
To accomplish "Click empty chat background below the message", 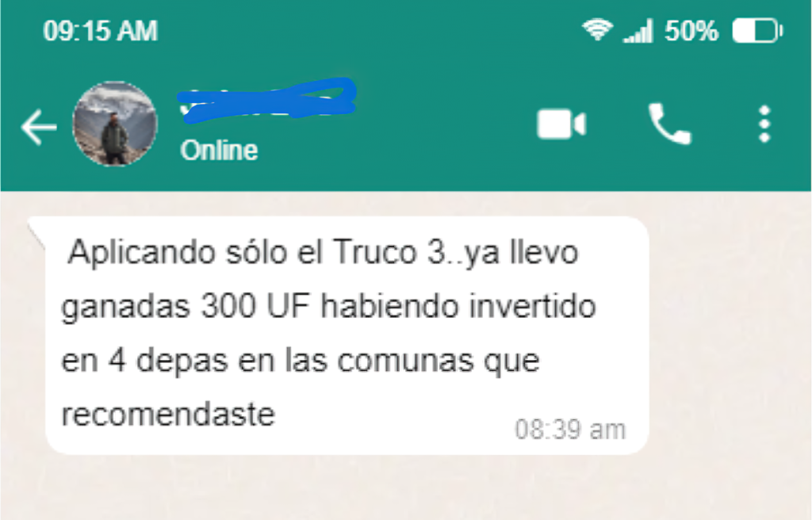I will pos(404,487).
